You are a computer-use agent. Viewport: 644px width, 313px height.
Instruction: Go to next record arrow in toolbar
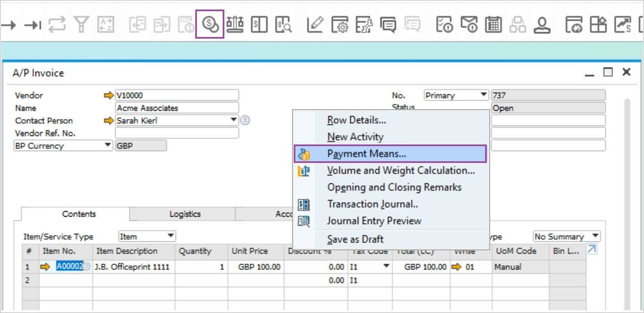(x=8, y=25)
